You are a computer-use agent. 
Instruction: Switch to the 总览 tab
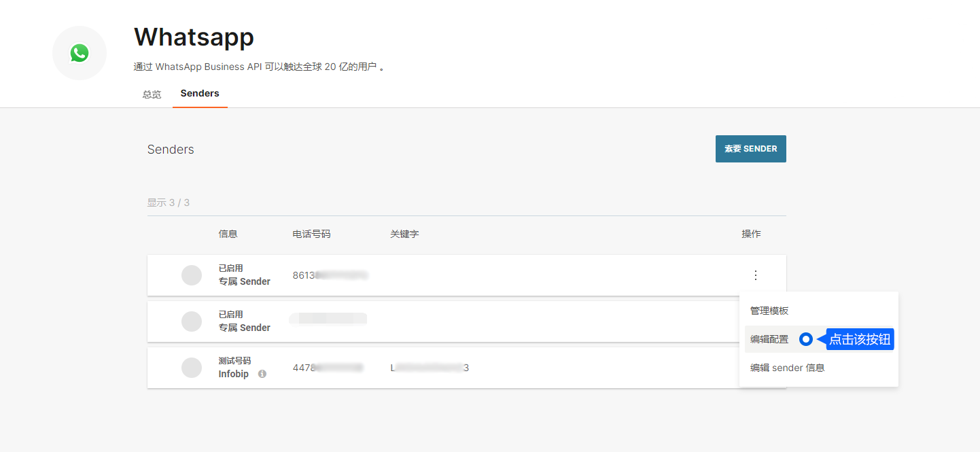tap(152, 94)
